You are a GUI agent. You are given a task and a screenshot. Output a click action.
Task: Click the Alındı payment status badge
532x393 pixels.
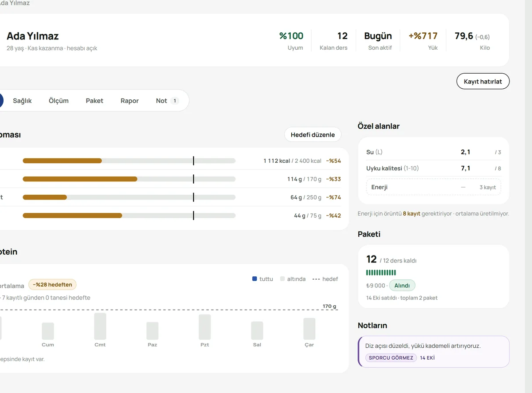point(402,286)
